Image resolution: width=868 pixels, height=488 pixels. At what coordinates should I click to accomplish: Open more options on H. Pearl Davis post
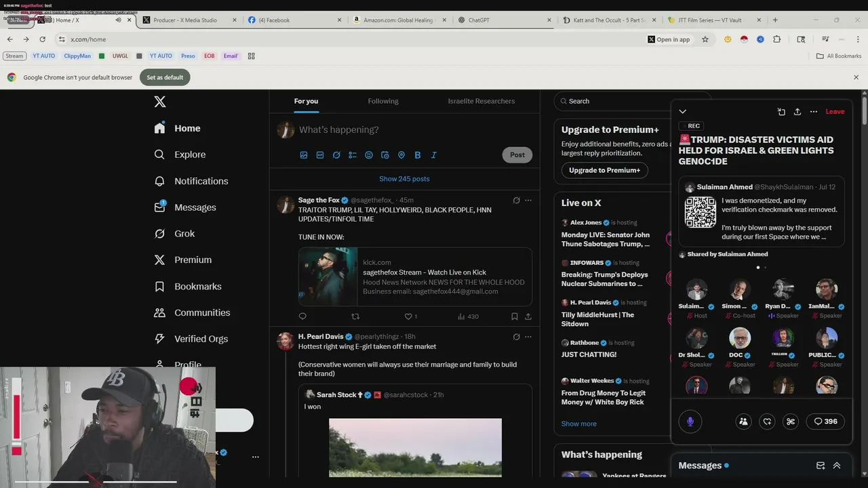(x=528, y=337)
